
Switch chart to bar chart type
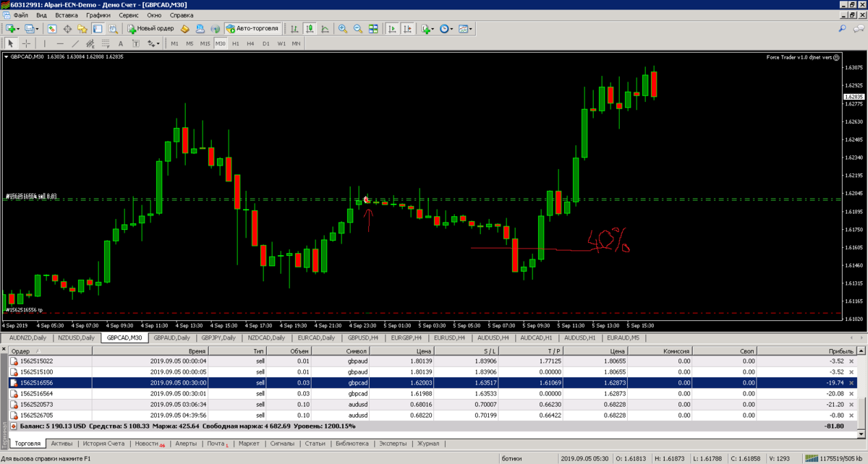click(x=294, y=29)
